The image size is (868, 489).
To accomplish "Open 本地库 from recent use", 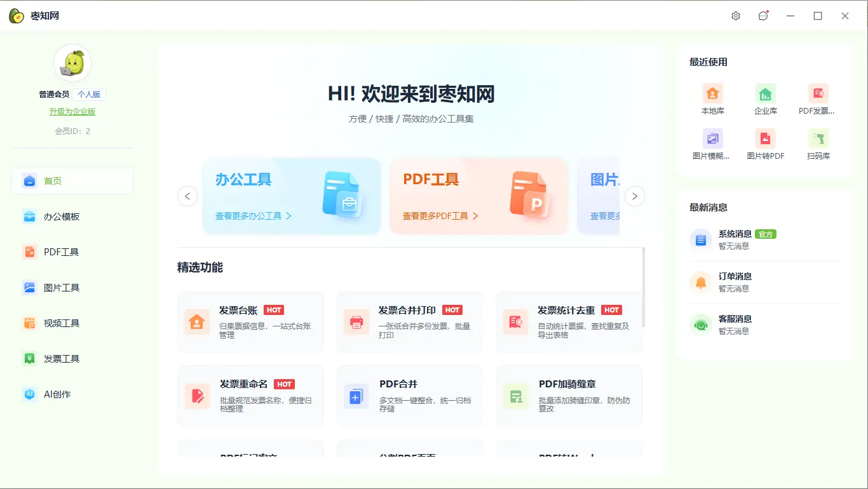I will 713,100.
